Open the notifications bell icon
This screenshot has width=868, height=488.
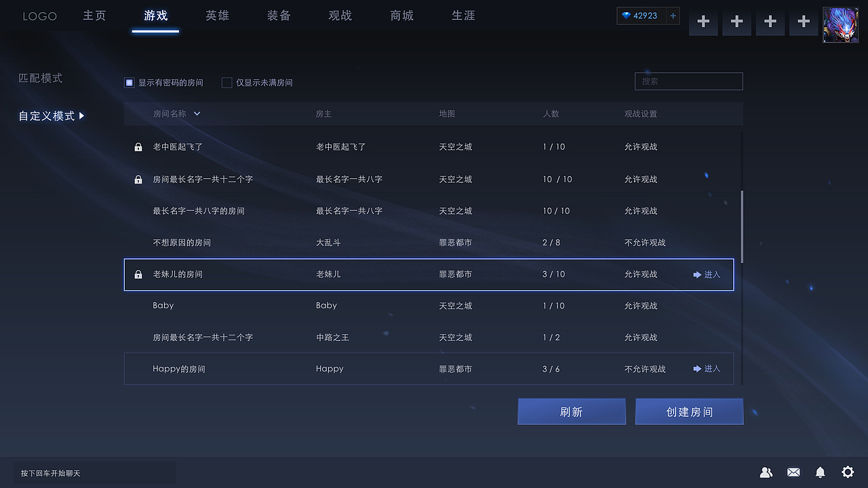click(x=820, y=472)
